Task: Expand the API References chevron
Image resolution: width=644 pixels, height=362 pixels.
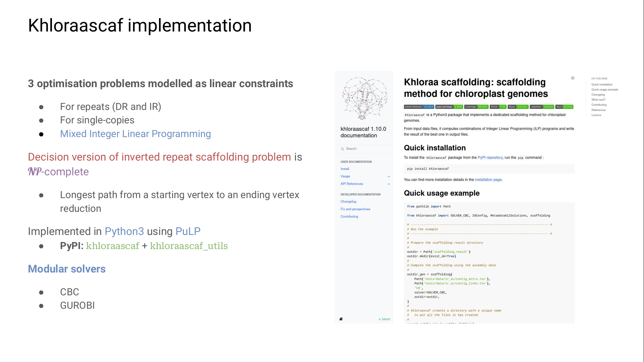Action: [389, 184]
